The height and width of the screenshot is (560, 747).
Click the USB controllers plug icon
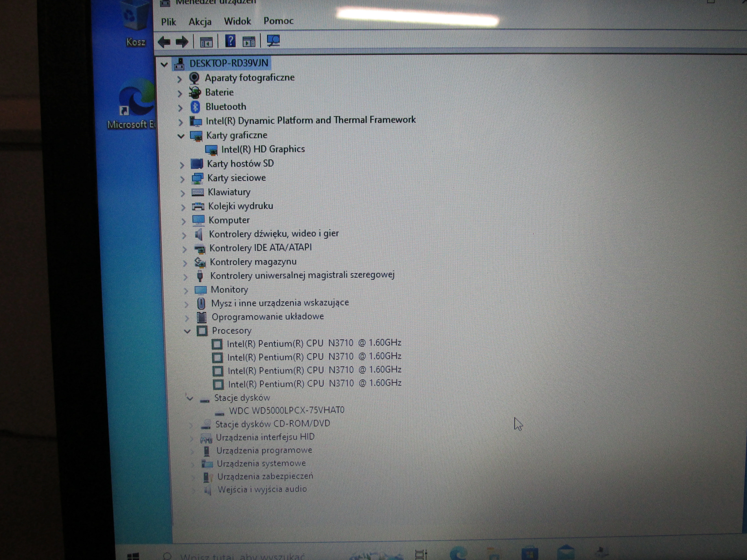click(x=200, y=276)
